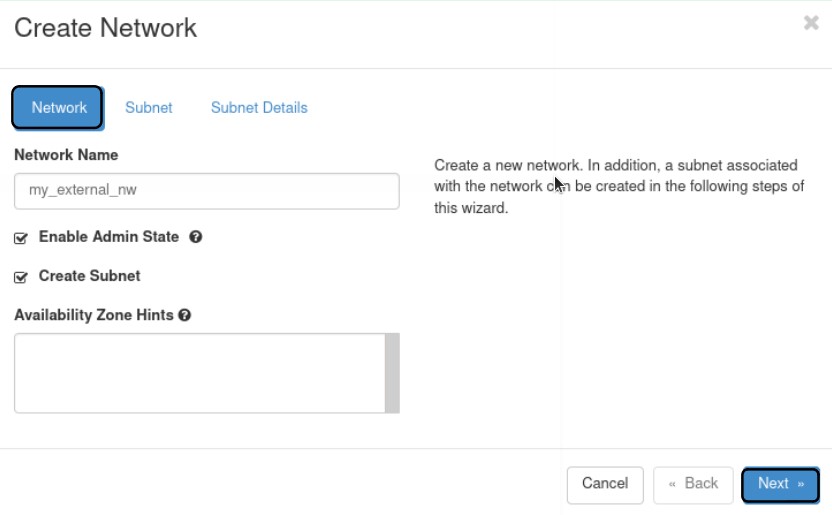This screenshot has width=832, height=515.
Task: Click the "Availability Zone Hints" label text
Action: (x=94, y=315)
